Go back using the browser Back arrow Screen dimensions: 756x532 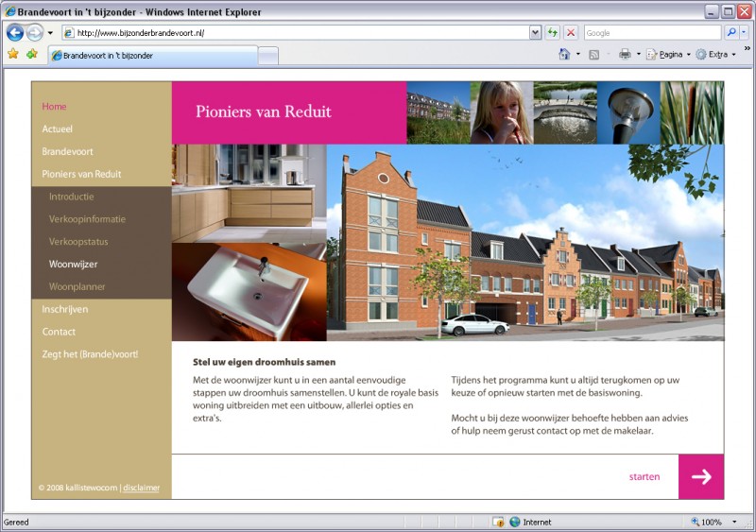click(15, 33)
